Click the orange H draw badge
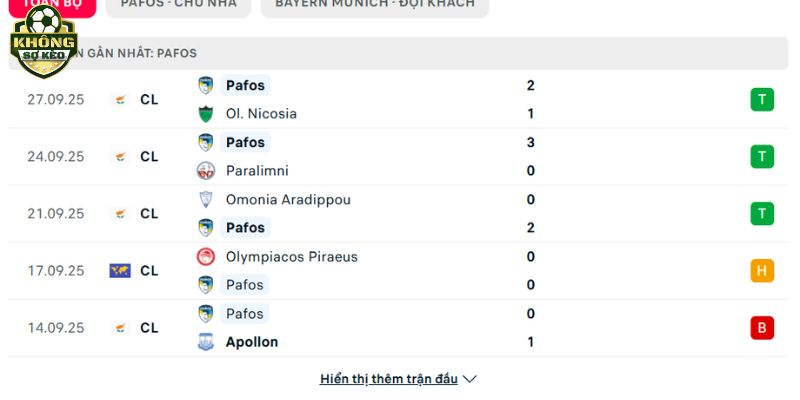Screen dimensions: 800x400 (x=762, y=271)
